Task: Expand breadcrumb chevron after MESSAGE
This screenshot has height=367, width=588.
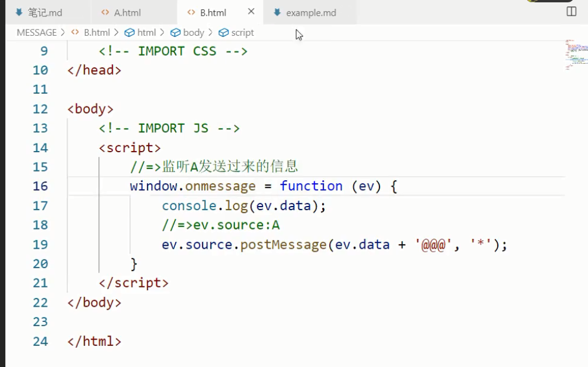Action: [63, 33]
